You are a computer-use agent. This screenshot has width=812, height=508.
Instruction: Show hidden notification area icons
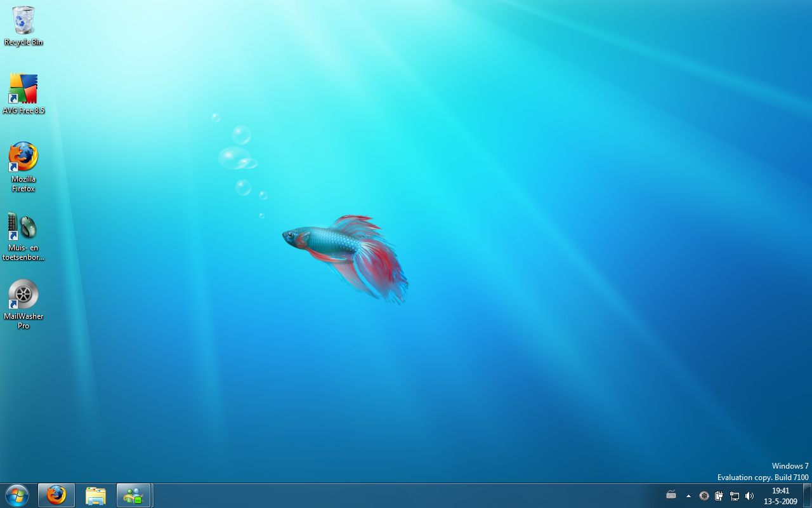(x=688, y=496)
